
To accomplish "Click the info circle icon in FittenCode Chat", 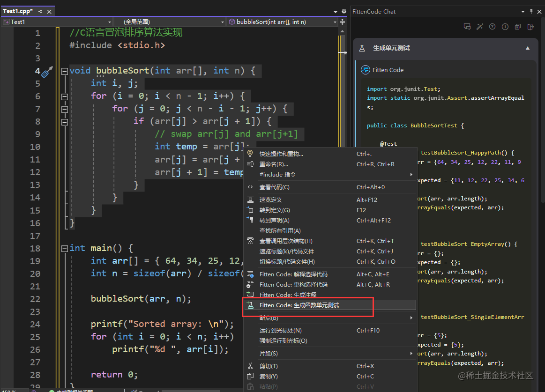I will [x=505, y=27].
